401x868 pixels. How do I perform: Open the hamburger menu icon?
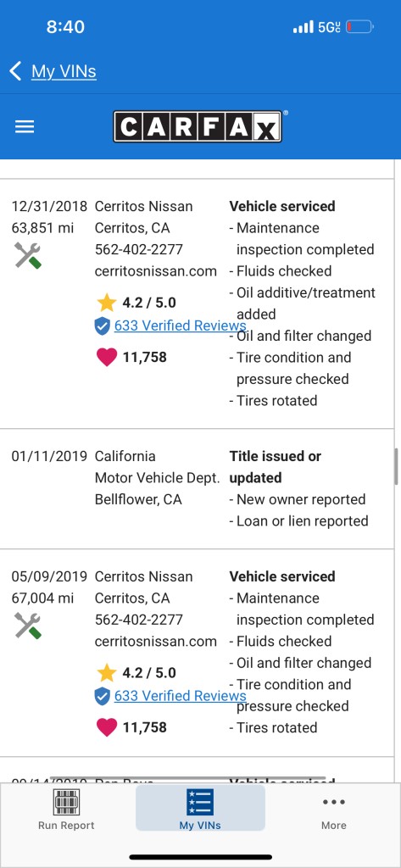click(x=25, y=127)
